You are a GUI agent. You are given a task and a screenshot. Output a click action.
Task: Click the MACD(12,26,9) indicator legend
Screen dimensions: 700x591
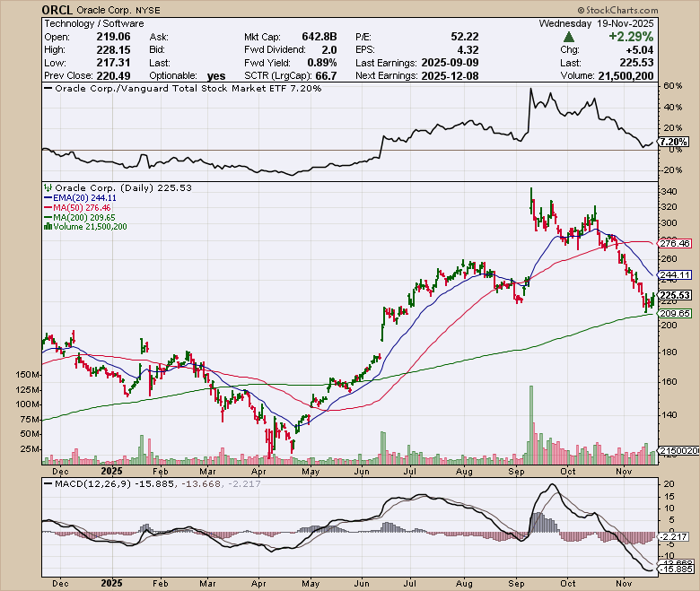(x=152, y=484)
